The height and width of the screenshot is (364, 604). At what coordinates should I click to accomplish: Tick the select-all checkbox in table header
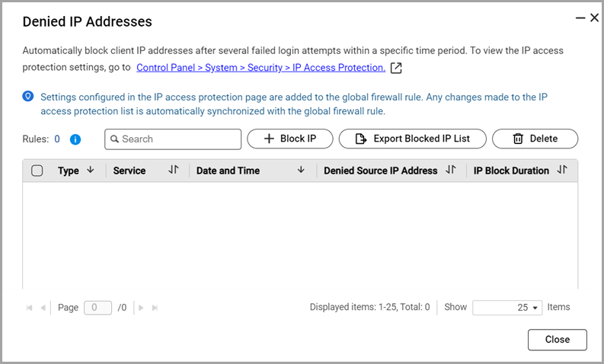(x=37, y=171)
